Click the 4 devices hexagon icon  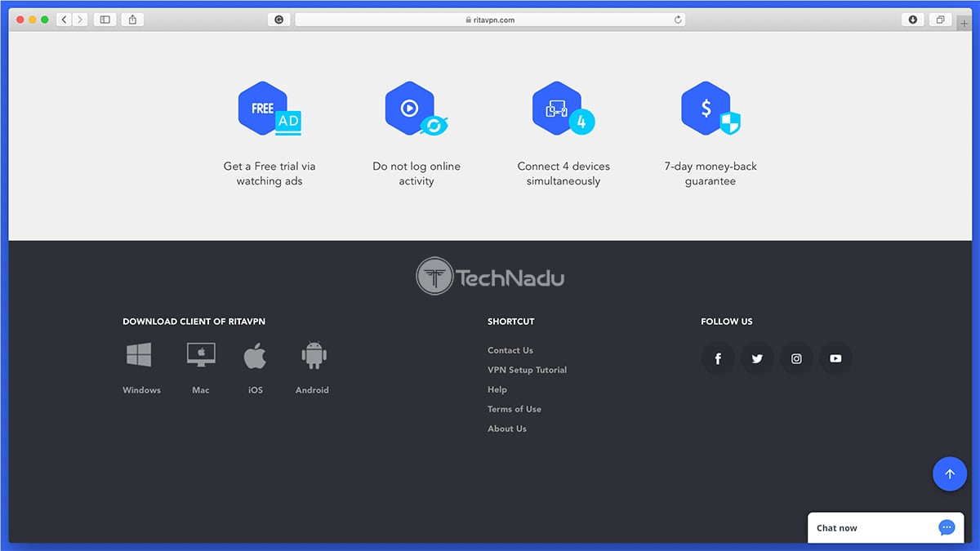tap(563, 109)
